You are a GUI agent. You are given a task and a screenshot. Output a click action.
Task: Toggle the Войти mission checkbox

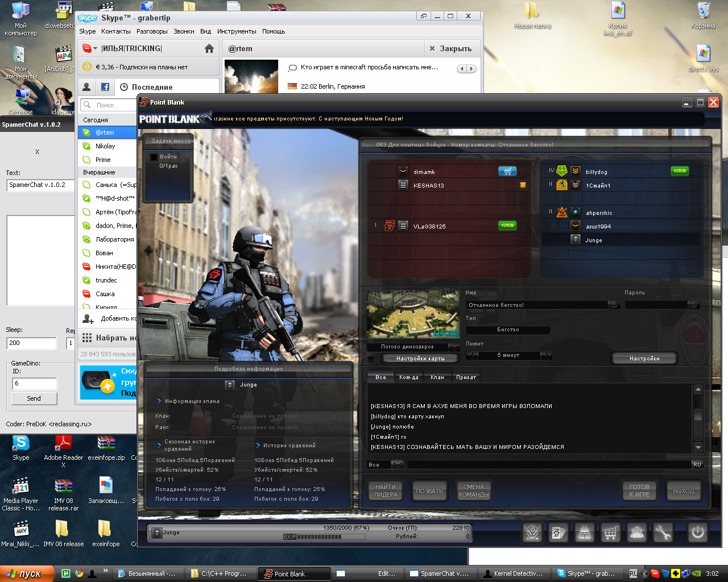(x=154, y=157)
